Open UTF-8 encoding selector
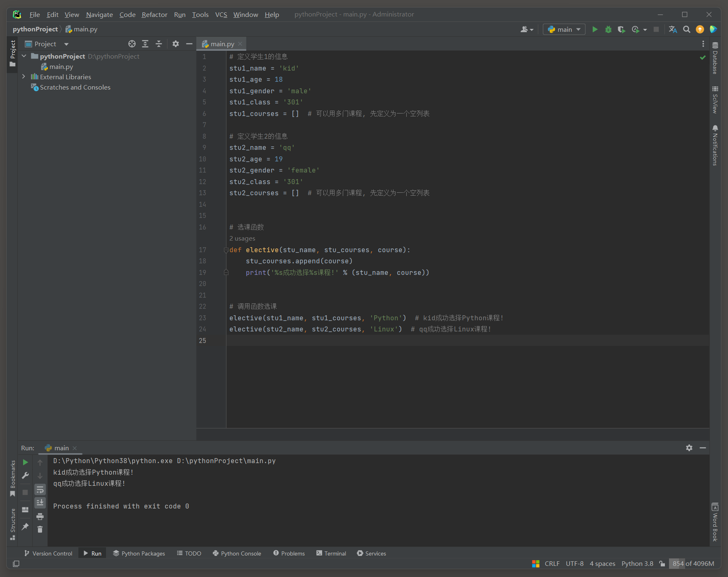This screenshot has width=728, height=577. pyautogui.click(x=575, y=563)
